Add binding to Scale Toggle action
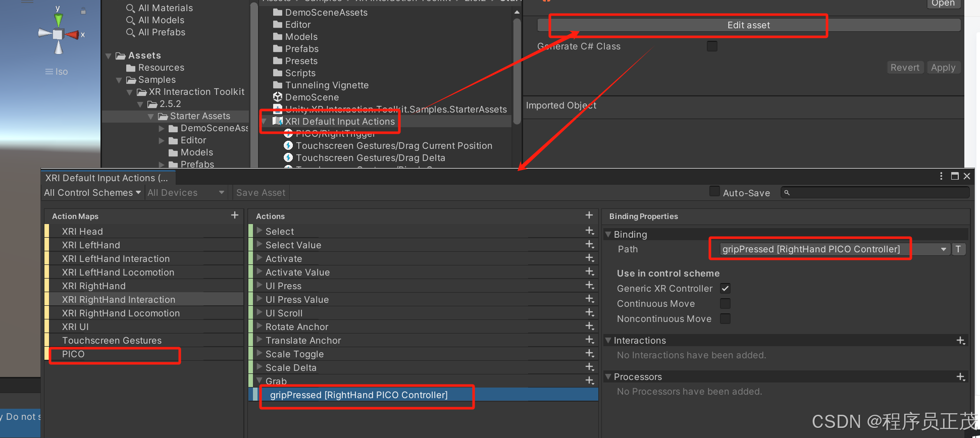This screenshot has width=980, height=438. click(x=590, y=354)
